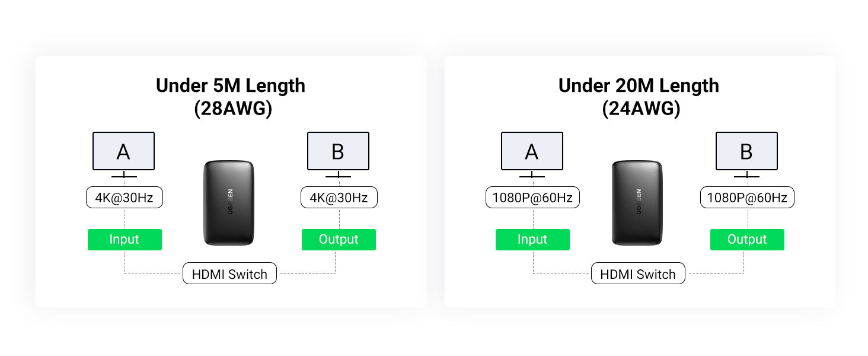Click monitor A icon in 20M panel
This screenshot has height=356, width=868.
click(532, 154)
